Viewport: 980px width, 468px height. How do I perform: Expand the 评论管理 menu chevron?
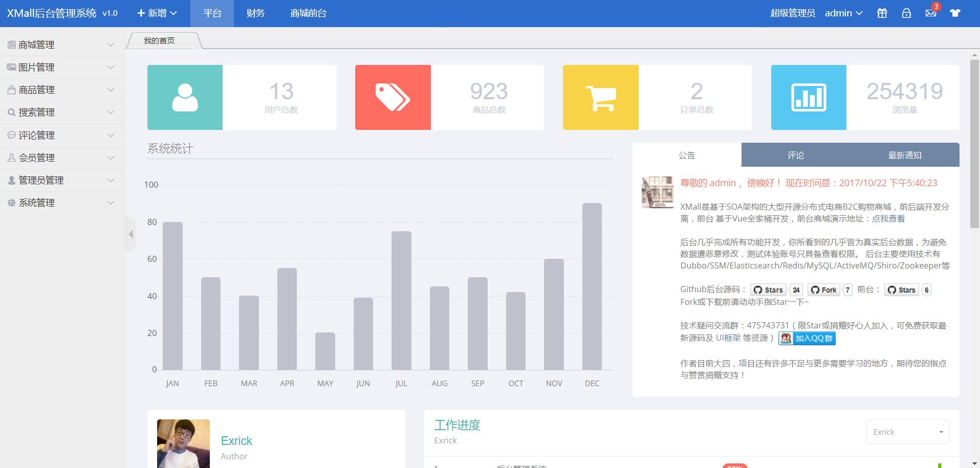111,135
